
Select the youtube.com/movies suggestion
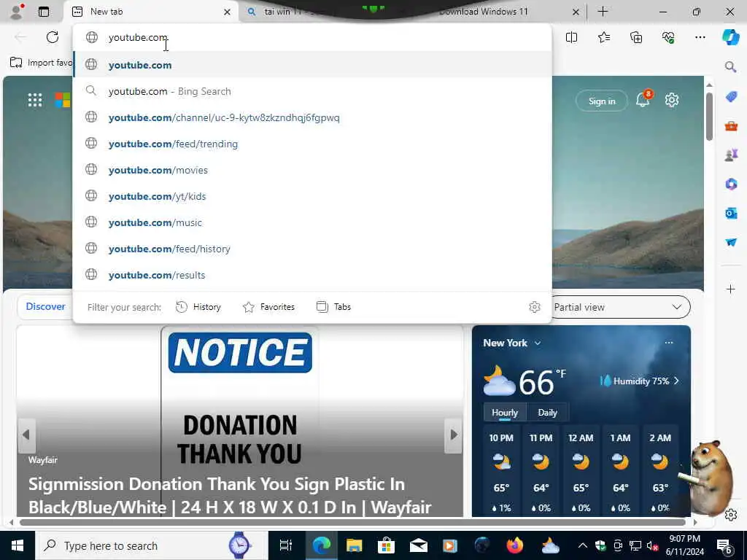click(312, 170)
